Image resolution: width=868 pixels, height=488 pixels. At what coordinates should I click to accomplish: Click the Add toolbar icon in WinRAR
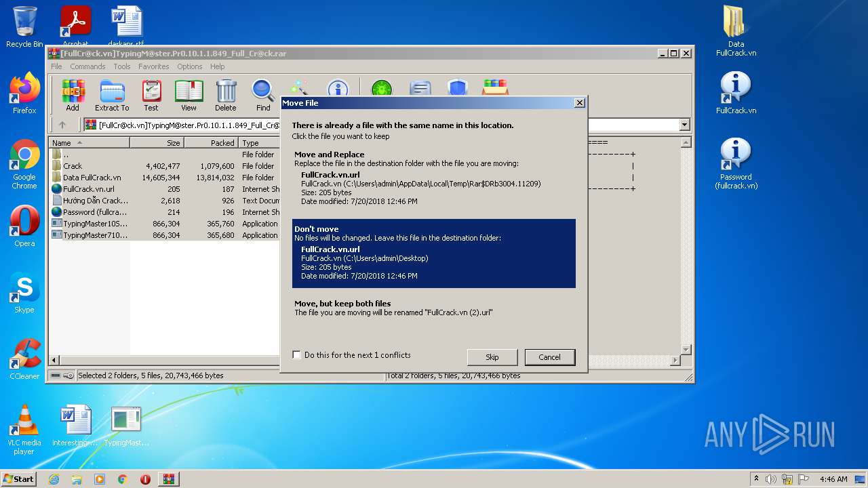pos(73,95)
